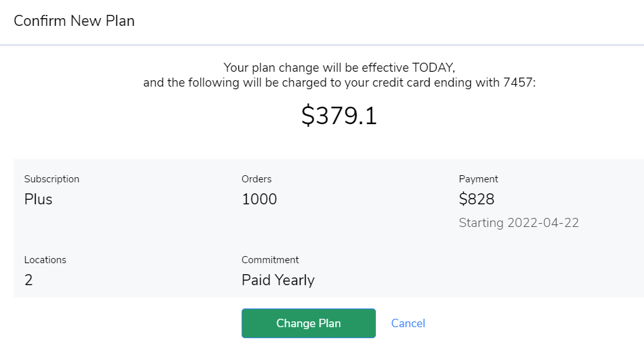Select the $828 payment amount
Image resolution: width=644 pixels, height=344 pixels.
click(477, 199)
